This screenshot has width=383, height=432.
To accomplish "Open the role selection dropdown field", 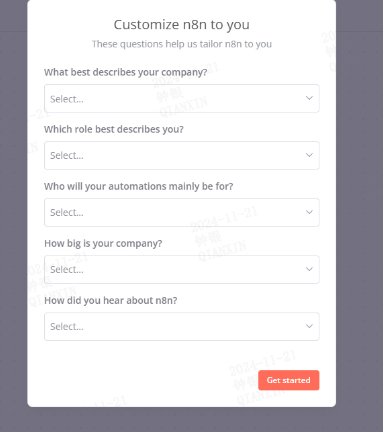I will coord(182,155).
